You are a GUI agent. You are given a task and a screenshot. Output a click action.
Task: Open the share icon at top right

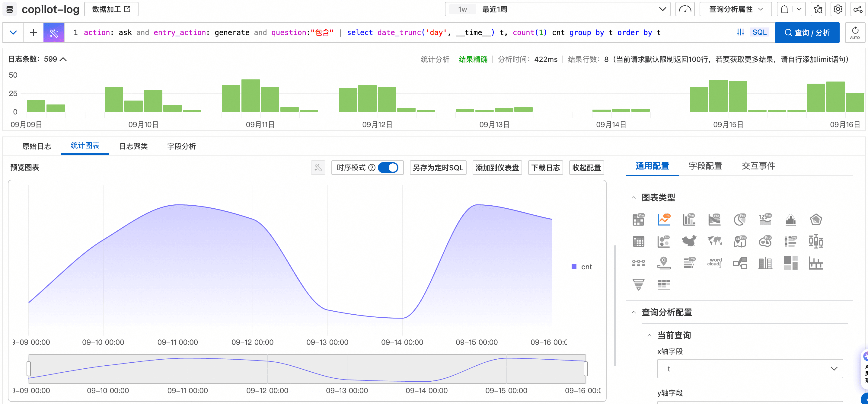pos(858,9)
